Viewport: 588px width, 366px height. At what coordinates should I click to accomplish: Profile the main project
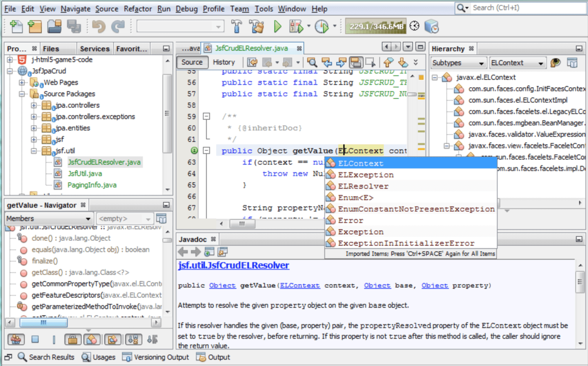(322, 26)
